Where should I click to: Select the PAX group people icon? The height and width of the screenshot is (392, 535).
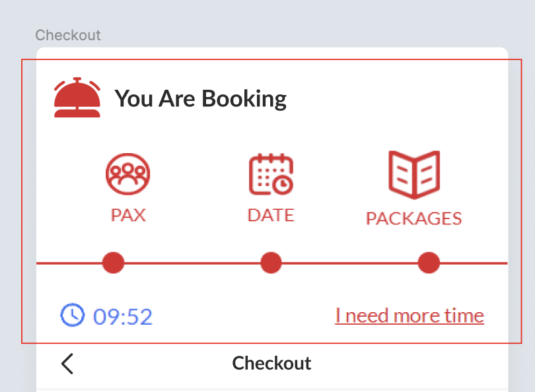[x=127, y=174]
